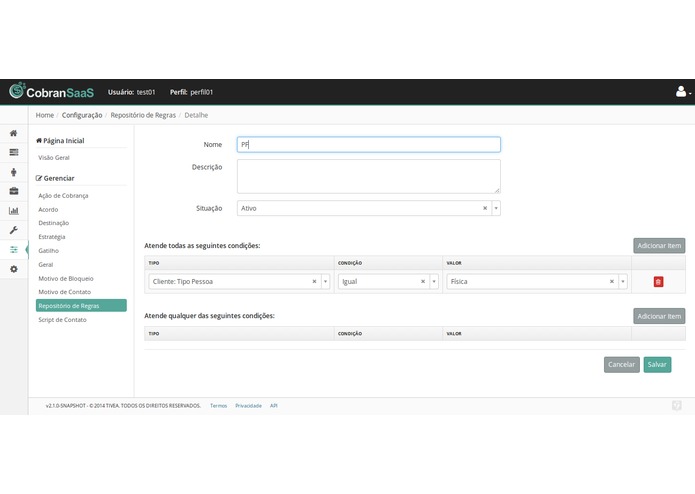Open the Física combo box
Screen dimensions: 695x494
point(537,281)
